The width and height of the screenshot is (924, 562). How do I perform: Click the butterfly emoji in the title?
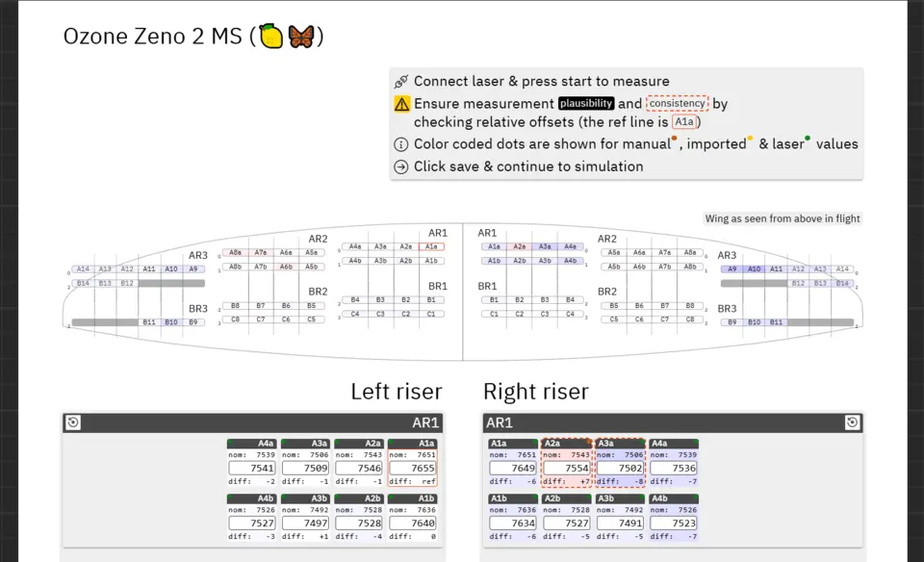pos(301,37)
